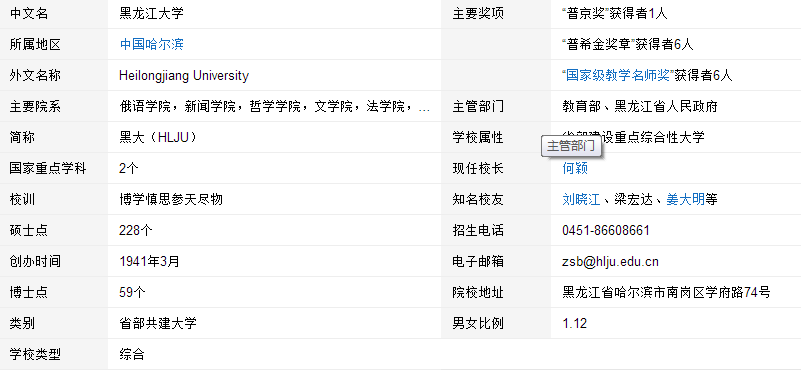This screenshot has width=801, height=370.
Task: Open the 何颖 principal link
Action: pyautogui.click(x=575, y=168)
